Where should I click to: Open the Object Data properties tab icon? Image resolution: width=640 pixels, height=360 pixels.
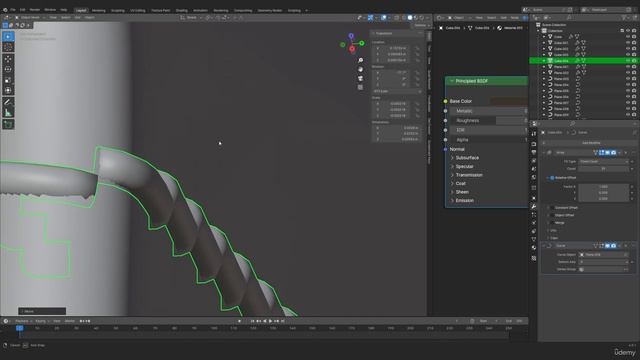coord(534,239)
